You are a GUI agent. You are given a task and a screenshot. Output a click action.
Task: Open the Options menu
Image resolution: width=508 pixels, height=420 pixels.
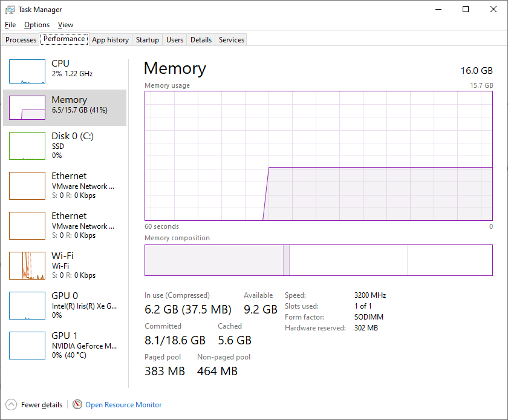coord(37,25)
